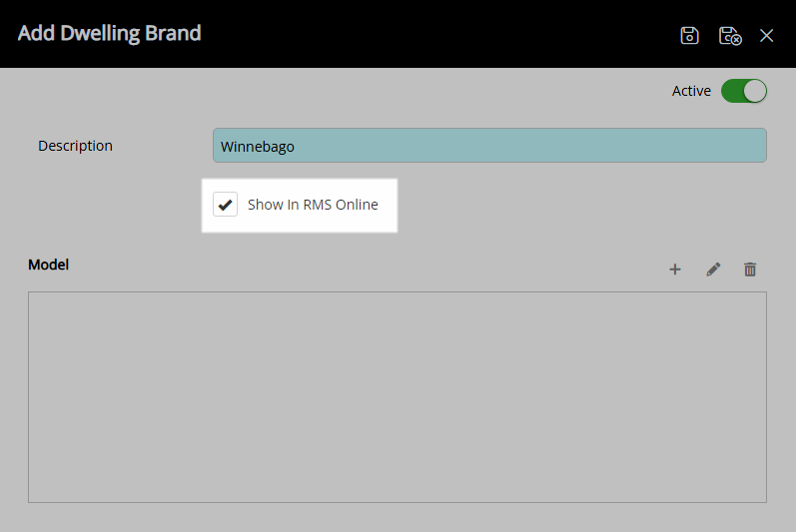Click the Model section heading
This screenshot has height=532, width=796.
point(48,265)
